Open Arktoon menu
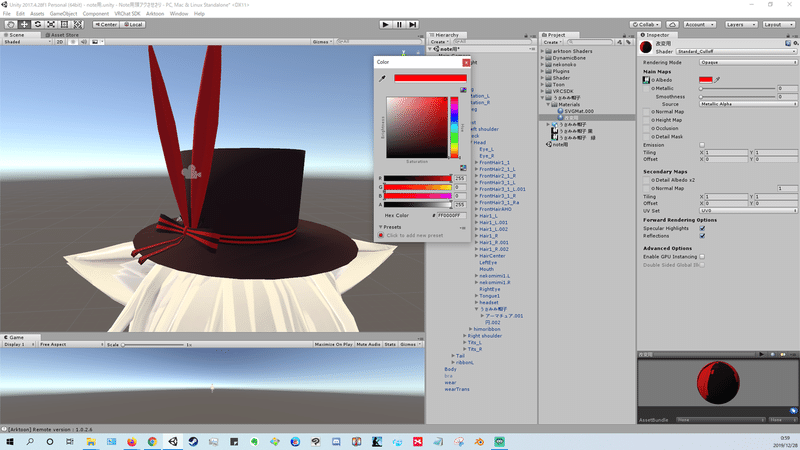Viewport: 800px width, 450px height. click(x=155, y=14)
